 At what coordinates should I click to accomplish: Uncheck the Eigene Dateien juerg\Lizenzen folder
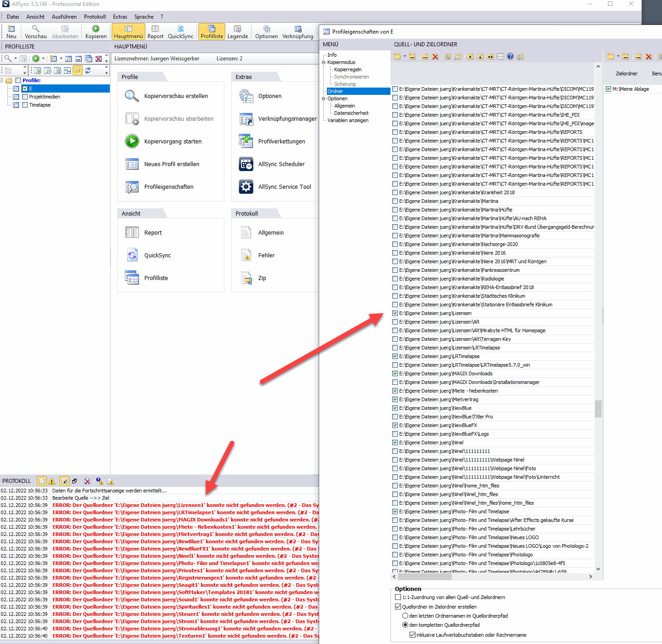click(x=395, y=313)
